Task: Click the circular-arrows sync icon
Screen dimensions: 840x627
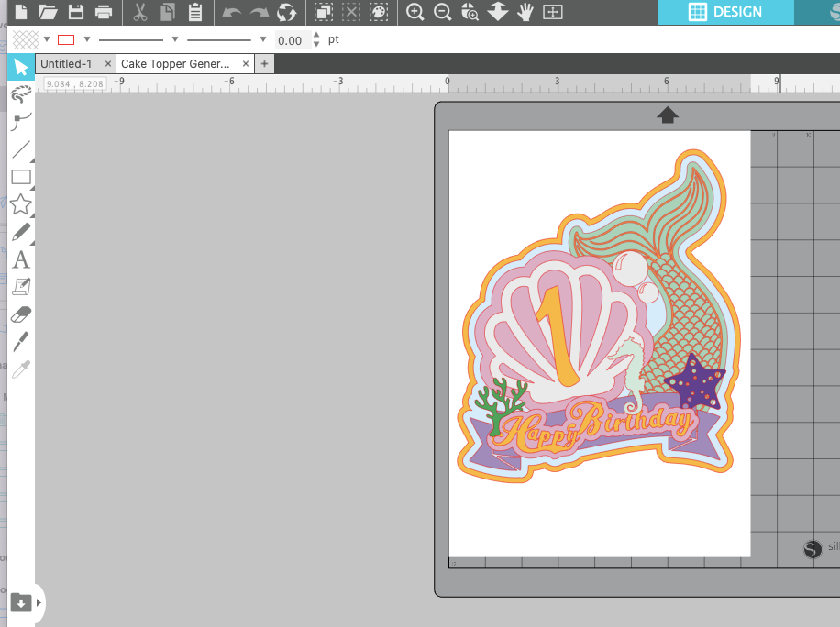Action: (287, 12)
